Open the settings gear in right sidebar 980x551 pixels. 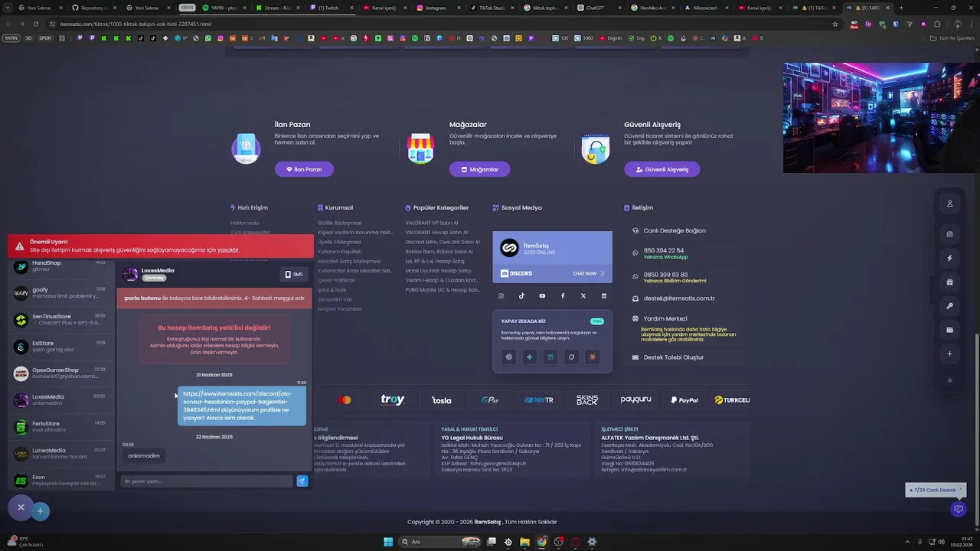[x=949, y=380]
